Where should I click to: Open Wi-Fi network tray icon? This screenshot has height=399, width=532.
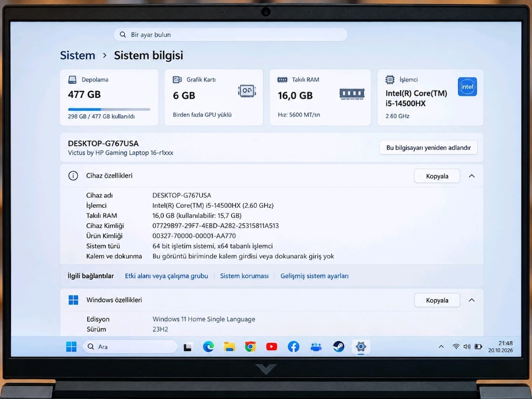point(456,347)
